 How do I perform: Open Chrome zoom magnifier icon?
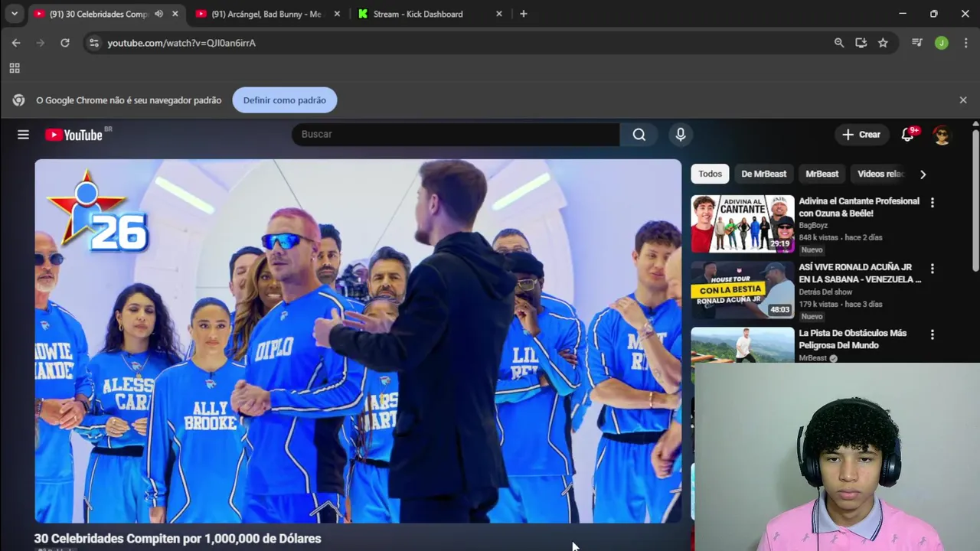[x=839, y=43]
